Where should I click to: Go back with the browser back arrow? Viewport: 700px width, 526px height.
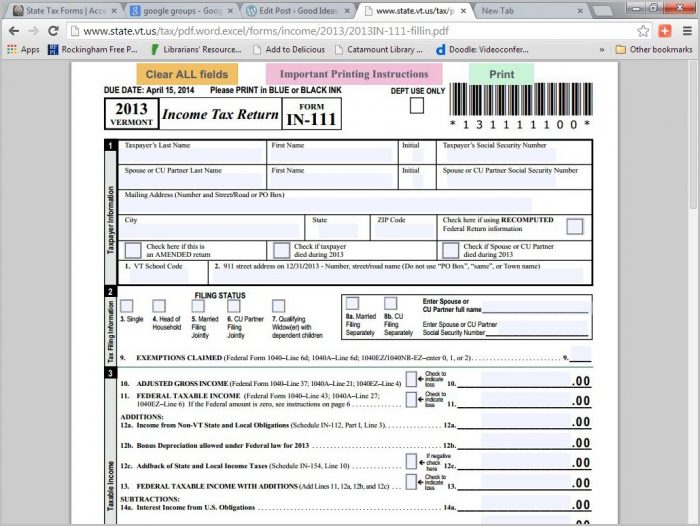click(x=14, y=31)
